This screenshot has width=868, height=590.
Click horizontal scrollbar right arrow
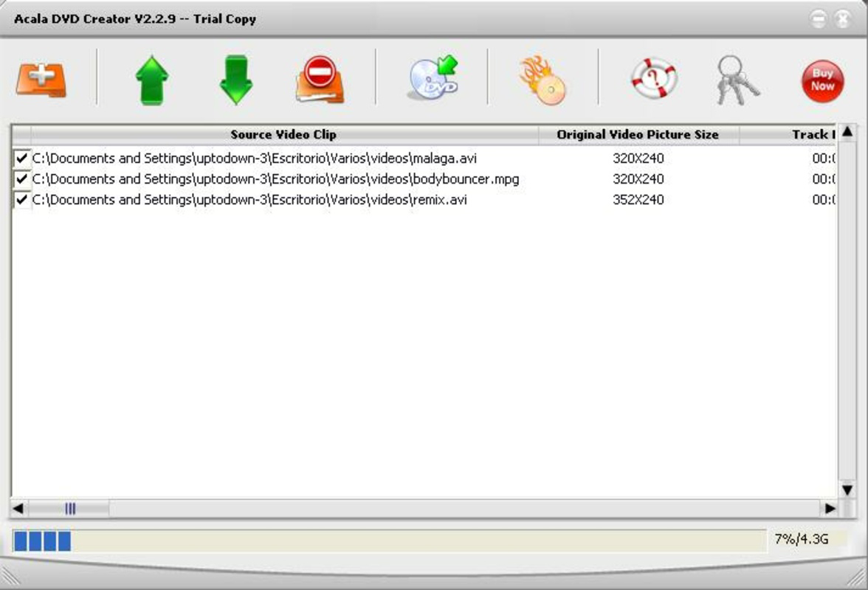pos(830,508)
